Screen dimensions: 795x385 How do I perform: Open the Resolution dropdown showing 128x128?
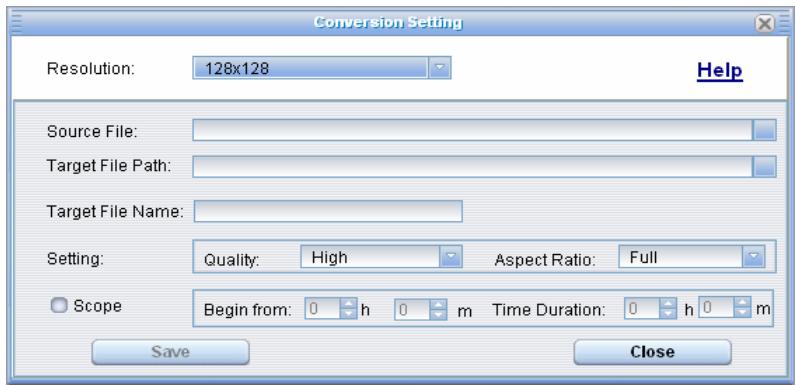click(x=322, y=67)
